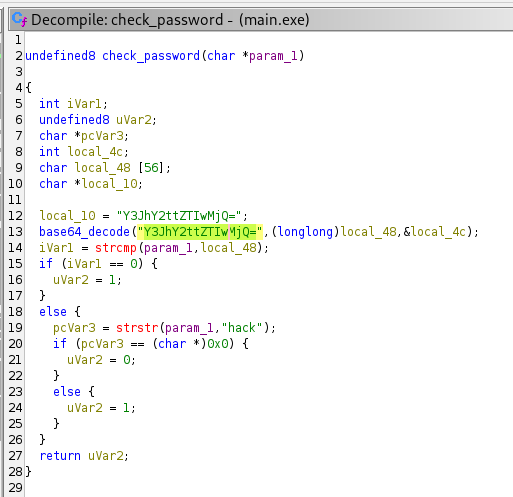Click line number 29 in gutter
This screenshot has height=497, width=513.
point(15,488)
